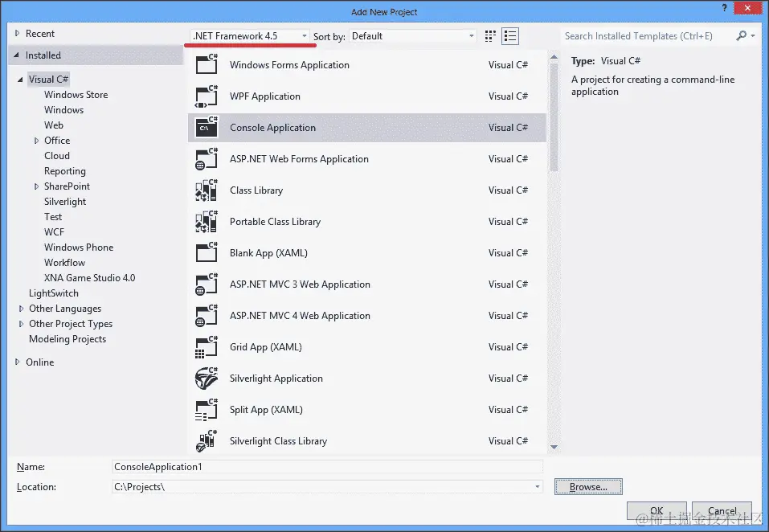Click the Windows Forms Application template icon
The height and width of the screenshot is (532, 769).
coord(207,64)
